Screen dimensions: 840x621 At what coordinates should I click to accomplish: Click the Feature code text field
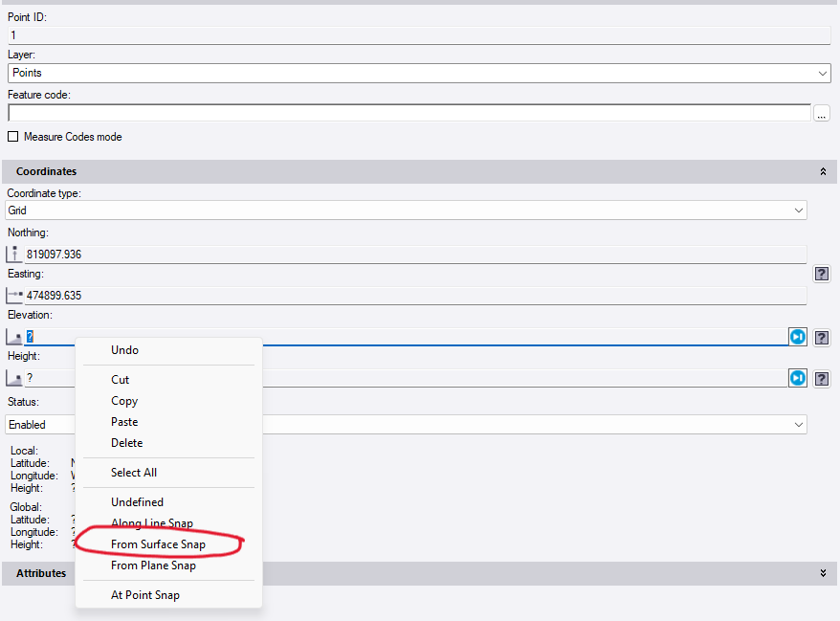(x=409, y=114)
